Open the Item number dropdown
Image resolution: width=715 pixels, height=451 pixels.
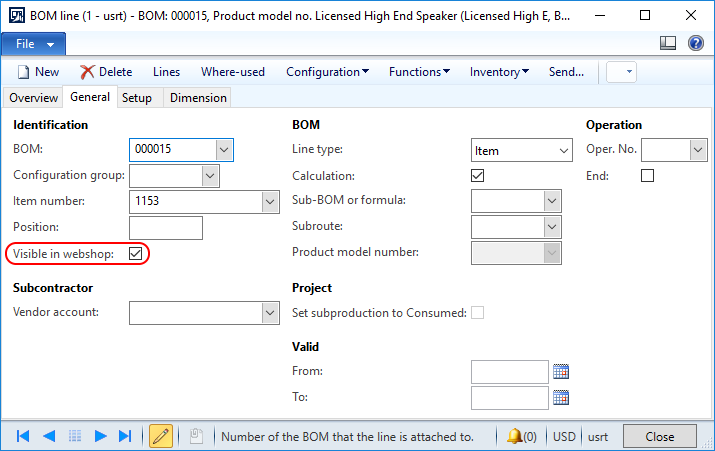(x=270, y=202)
